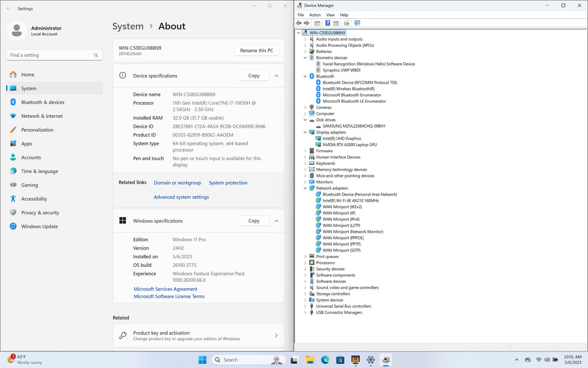The height and width of the screenshot is (368, 588).
Task: Select WAN Miniport (PPTP) adapter
Action: pos(341,244)
